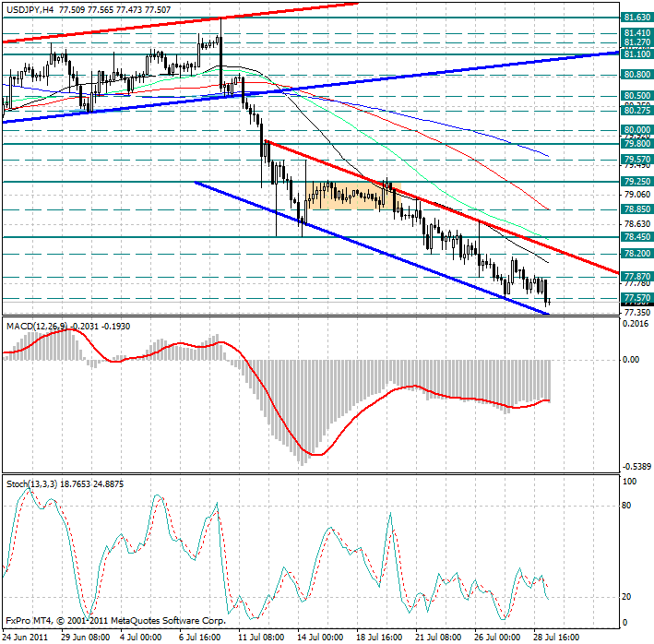Viewport: 654px width, 644px height.
Task: Click the 0.2016 MACD scale value
Action: coord(636,324)
